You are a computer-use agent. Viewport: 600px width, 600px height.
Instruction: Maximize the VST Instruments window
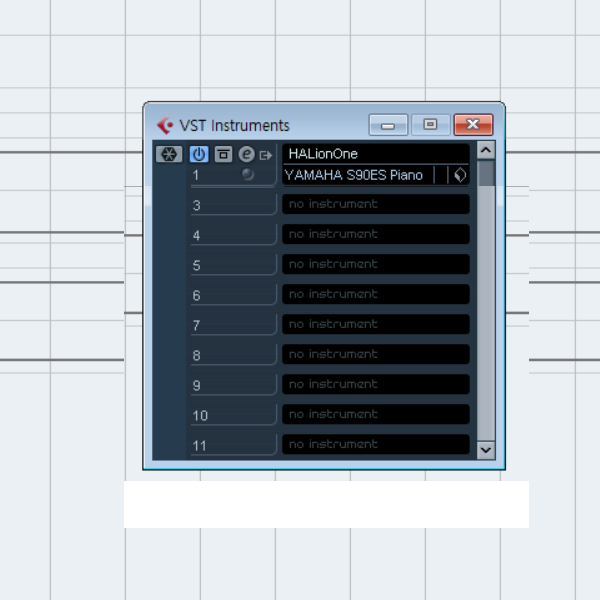[x=430, y=125]
